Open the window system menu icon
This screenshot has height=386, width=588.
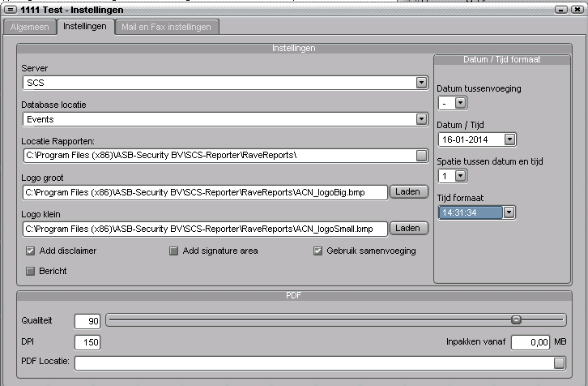tap(11, 10)
